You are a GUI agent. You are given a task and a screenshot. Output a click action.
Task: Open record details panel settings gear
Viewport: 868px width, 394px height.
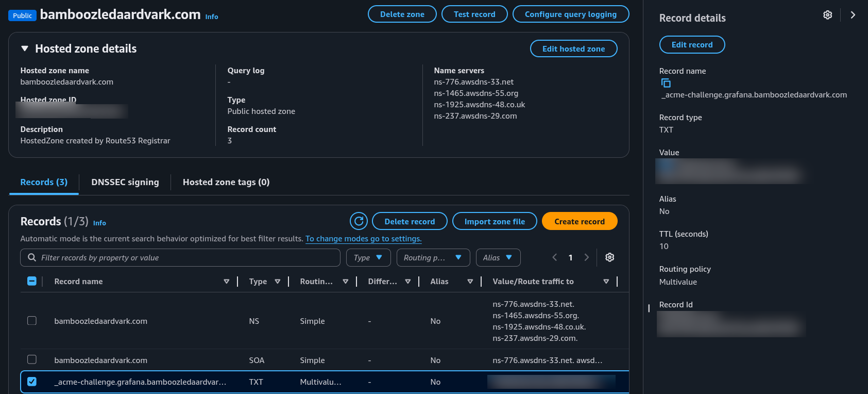(827, 15)
